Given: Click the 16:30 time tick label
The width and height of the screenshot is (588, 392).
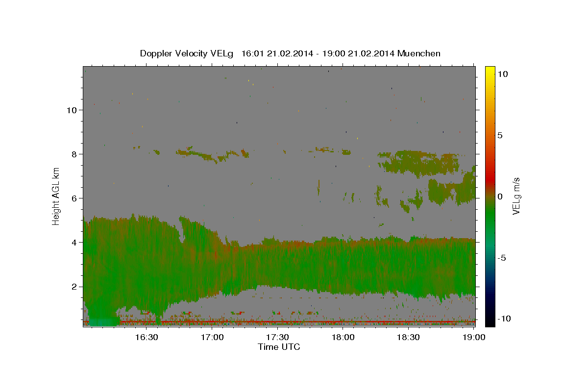Looking at the screenshot, I should tap(147, 338).
